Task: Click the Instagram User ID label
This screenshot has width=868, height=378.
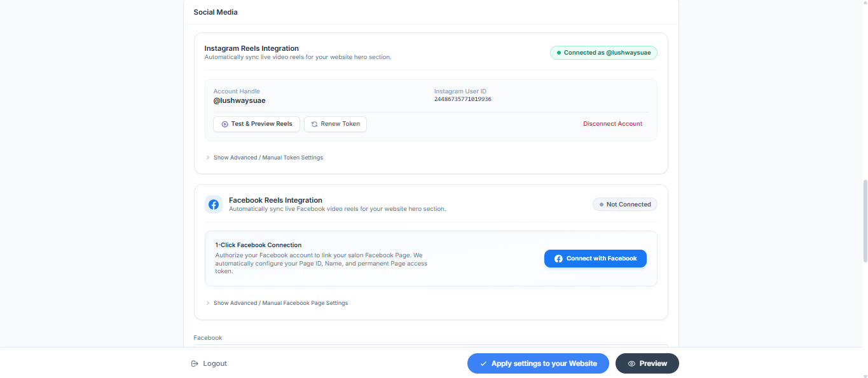Action: 460,91
